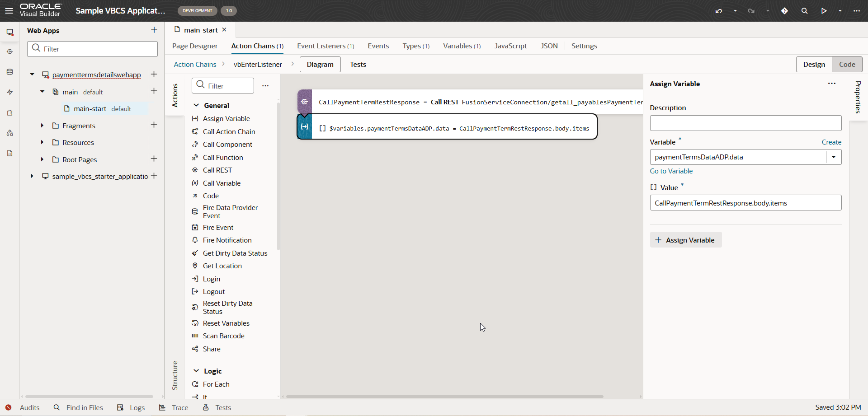Pick Scan Barcode action from palette

click(x=223, y=336)
